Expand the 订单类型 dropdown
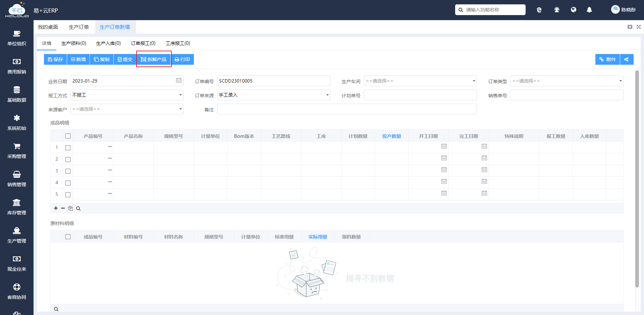The width and height of the screenshot is (644, 315). pos(567,81)
